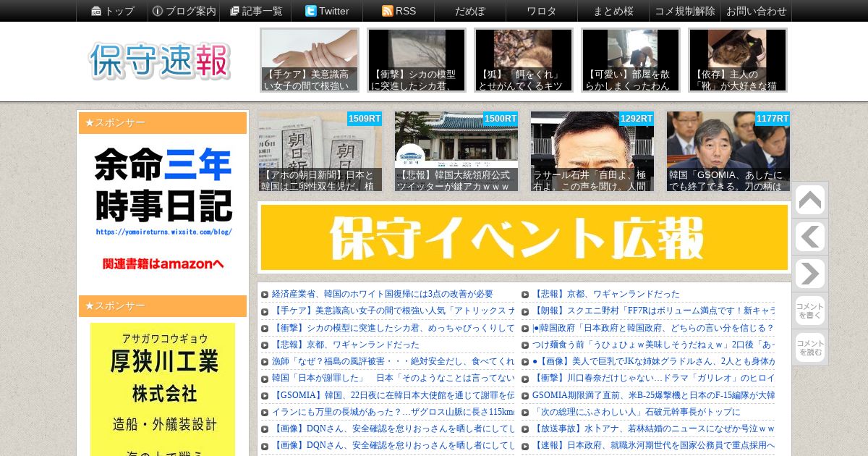The width and height of the screenshot is (868, 456).
Task: Click the コメントを読む button
Action: [810, 347]
